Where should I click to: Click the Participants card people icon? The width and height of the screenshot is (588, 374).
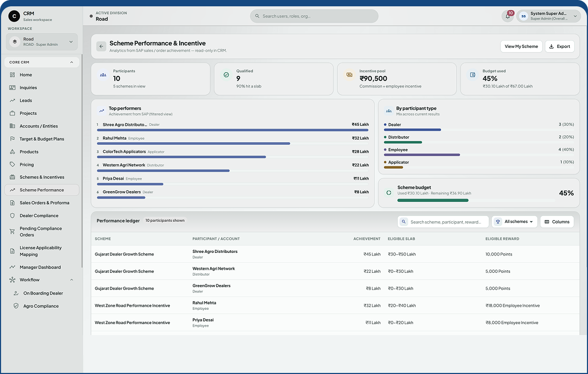pyautogui.click(x=103, y=75)
